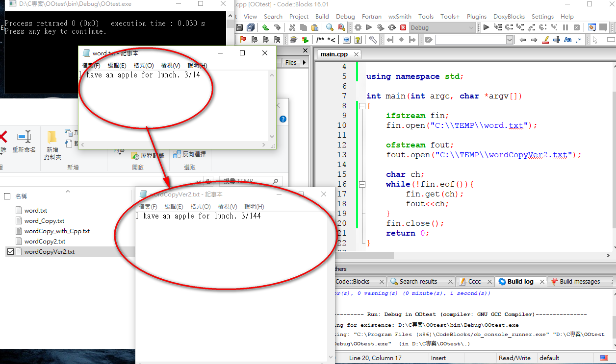
Task: Rebuild project with the circular arrows icon
Action: [392, 27]
